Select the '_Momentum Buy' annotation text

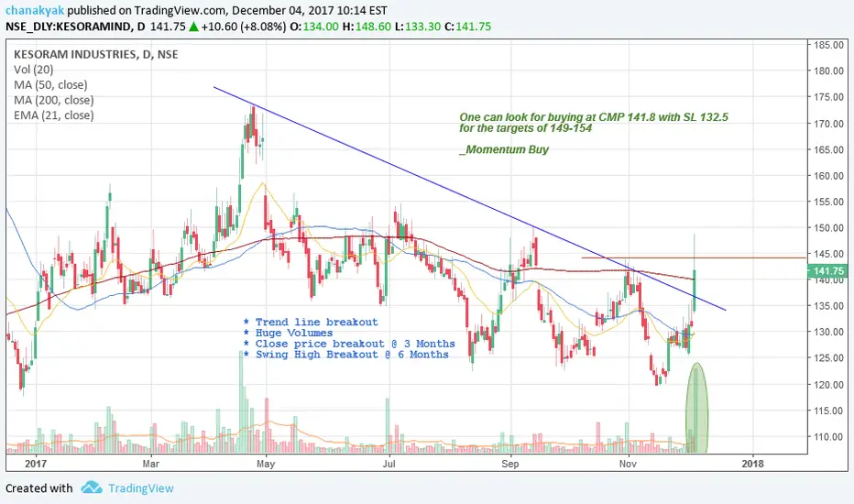[504, 149]
